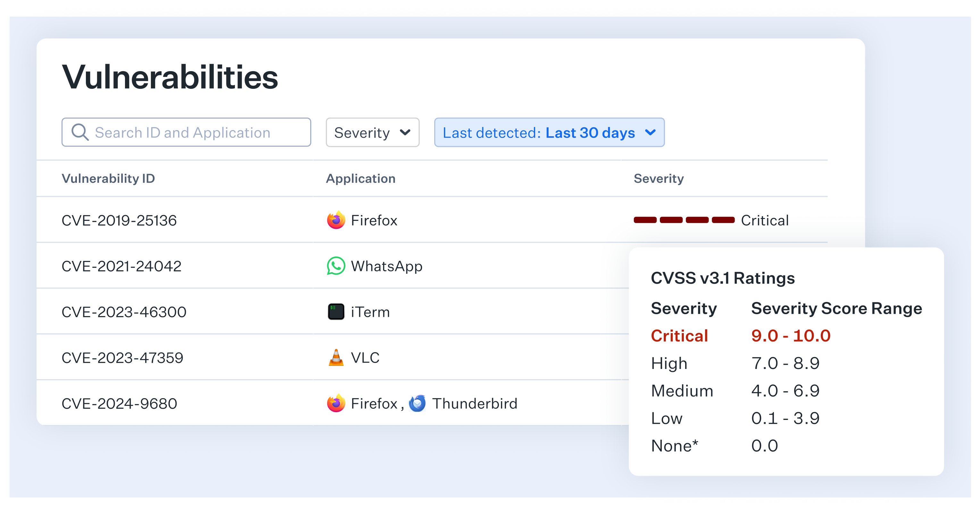
Task: Open vulnerability CVE-2021-24042
Action: click(x=121, y=266)
